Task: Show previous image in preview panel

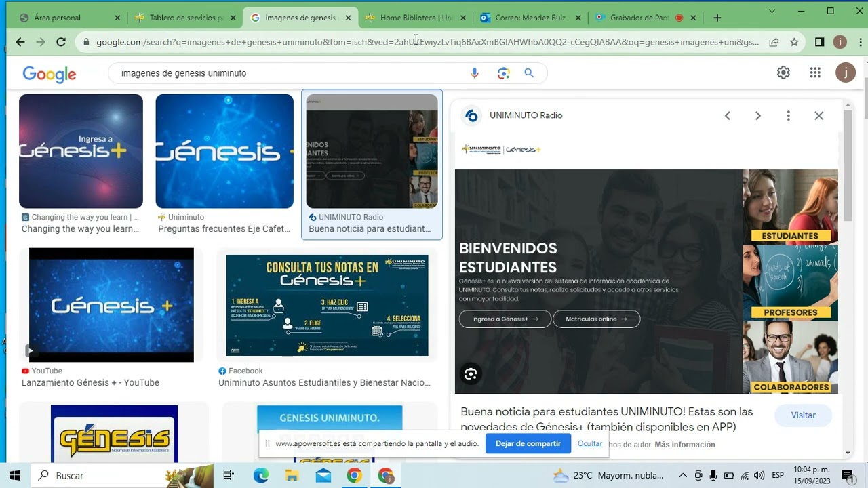Action: click(x=728, y=116)
